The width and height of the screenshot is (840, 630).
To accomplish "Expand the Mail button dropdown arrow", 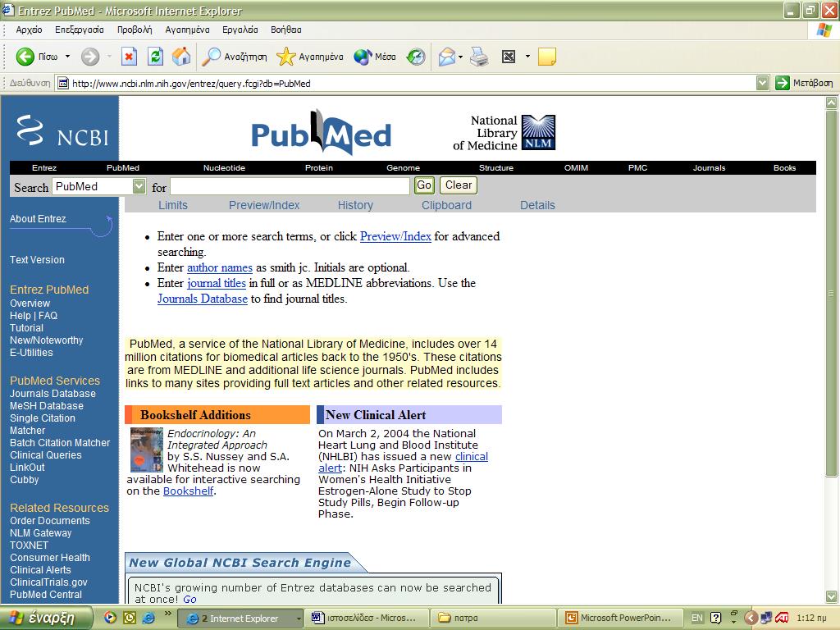I will [x=460, y=57].
